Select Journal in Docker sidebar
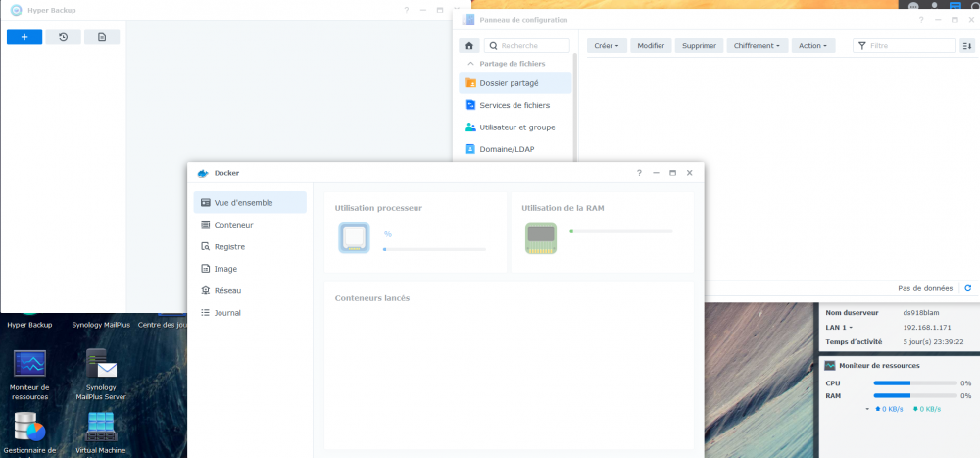Image resolution: width=980 pixels, height=458 pixels. (250, 313)
